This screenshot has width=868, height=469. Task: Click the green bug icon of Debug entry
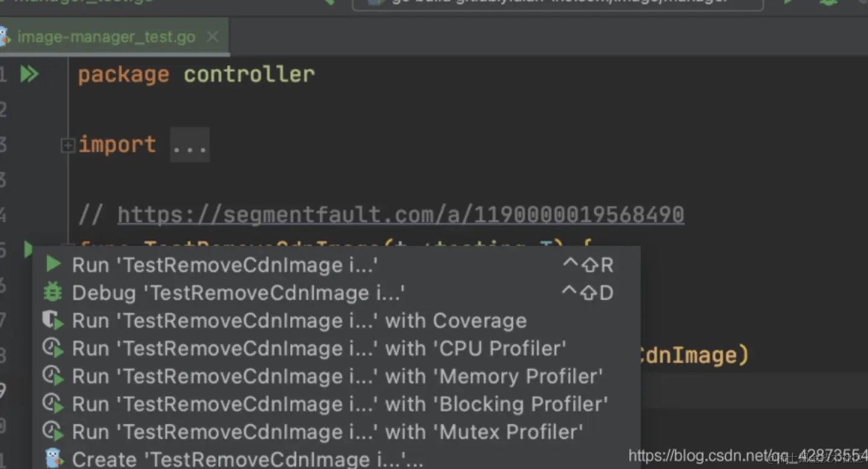pyautogui.click(x=53, y=293)
